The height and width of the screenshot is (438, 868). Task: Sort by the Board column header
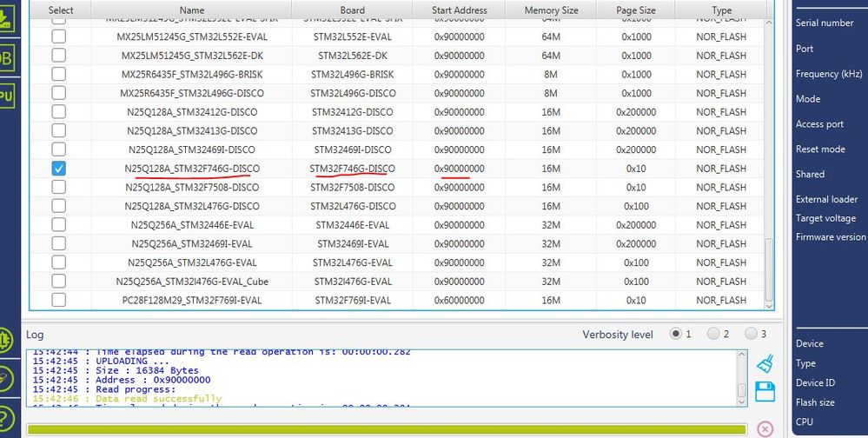(x=352, y=10)
